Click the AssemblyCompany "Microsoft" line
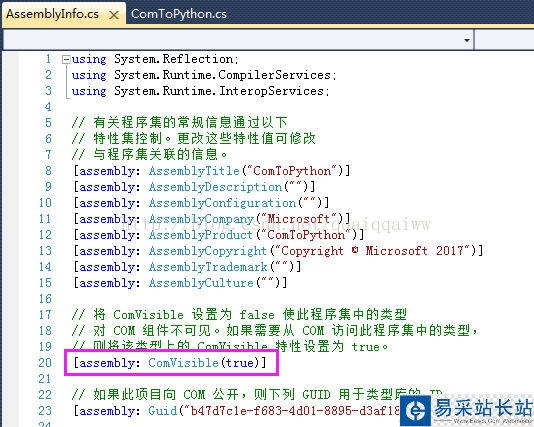534x427 pixels. click(212, 219)
